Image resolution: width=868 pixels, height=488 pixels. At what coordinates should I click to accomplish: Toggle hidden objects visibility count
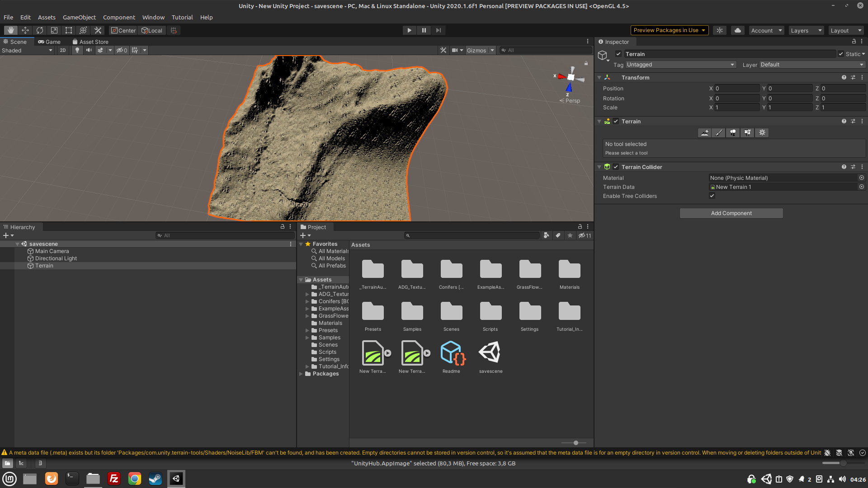(122, 50)
